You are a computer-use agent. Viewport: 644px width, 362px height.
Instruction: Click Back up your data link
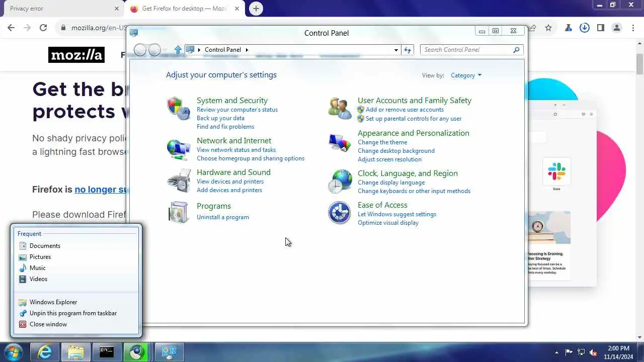(x=220, y=118)
